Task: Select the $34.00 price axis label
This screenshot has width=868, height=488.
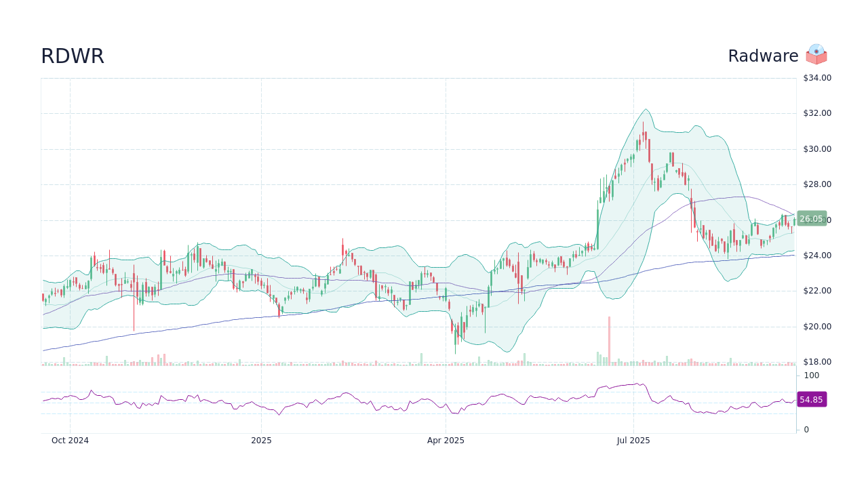Action: click(817, 78)
